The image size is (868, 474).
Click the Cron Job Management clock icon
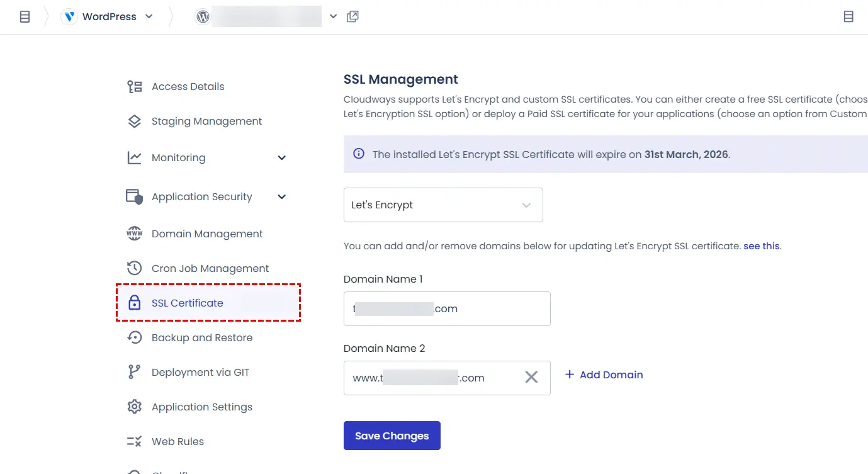click(135, 268)
